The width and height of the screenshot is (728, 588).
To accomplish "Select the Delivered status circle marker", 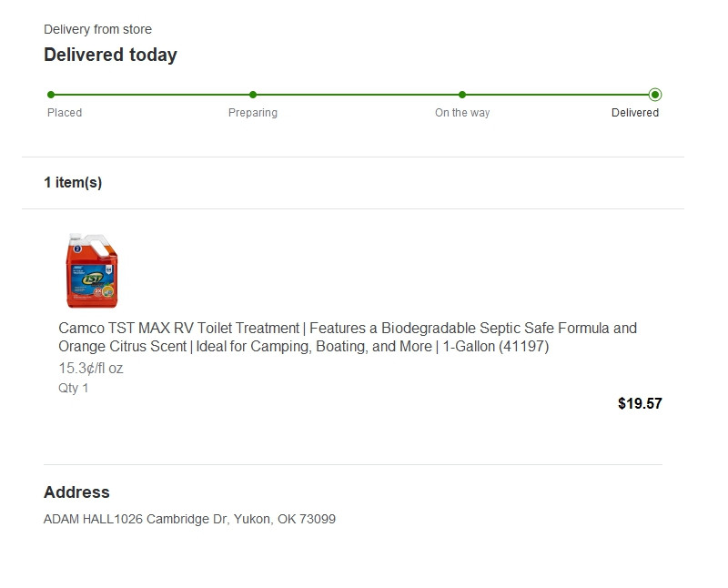I will (655, 94).
